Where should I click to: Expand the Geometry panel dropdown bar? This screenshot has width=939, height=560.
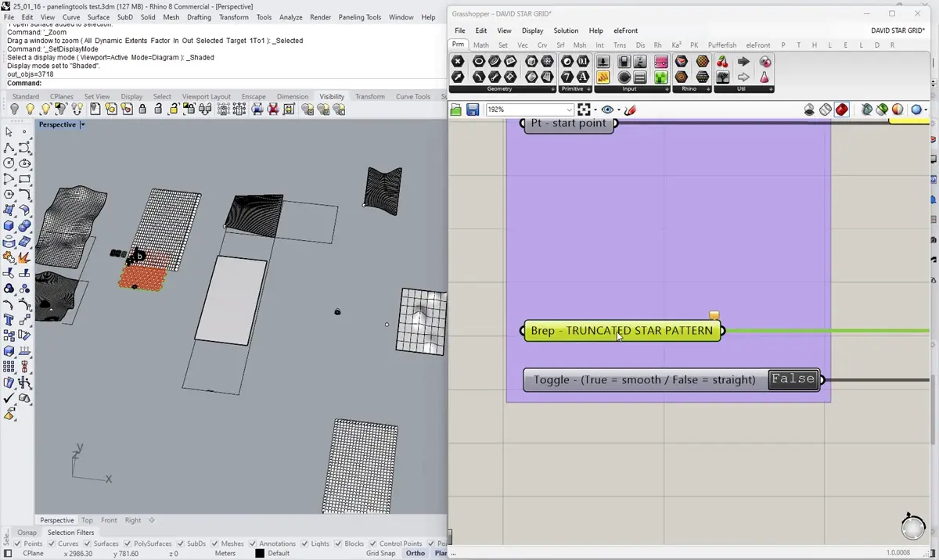tap(499, 89)
